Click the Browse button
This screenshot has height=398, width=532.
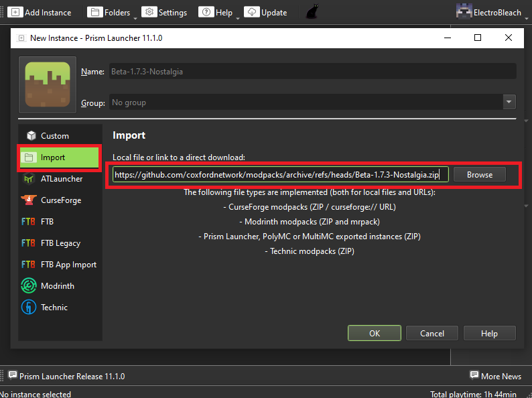coord(480,174)
